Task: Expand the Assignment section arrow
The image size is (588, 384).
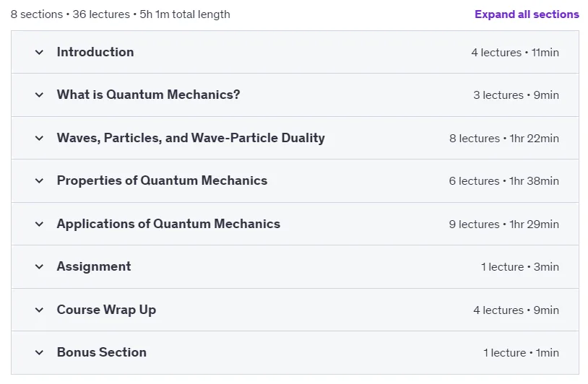Action: [39, 266]
